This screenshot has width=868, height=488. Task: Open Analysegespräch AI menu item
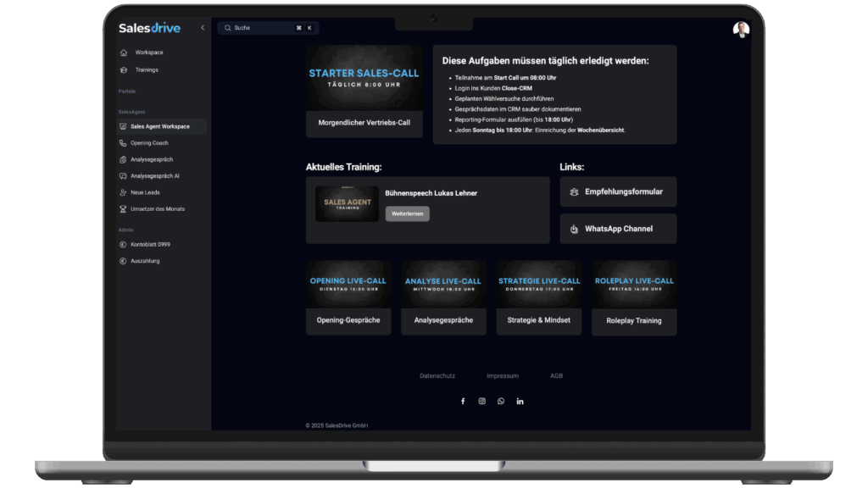(x=154, y=176)
